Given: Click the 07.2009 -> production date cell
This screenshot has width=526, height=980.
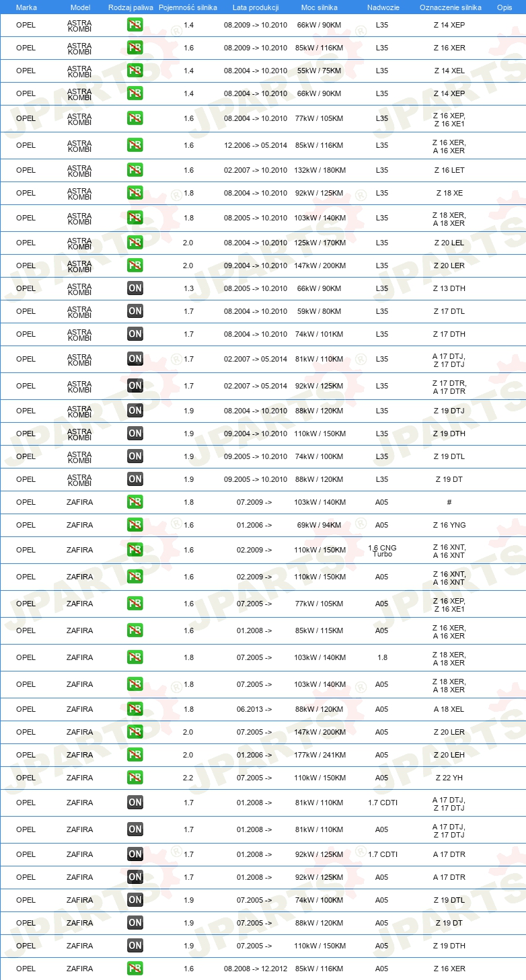Looking at the screenshot, I should pos(254,502).
